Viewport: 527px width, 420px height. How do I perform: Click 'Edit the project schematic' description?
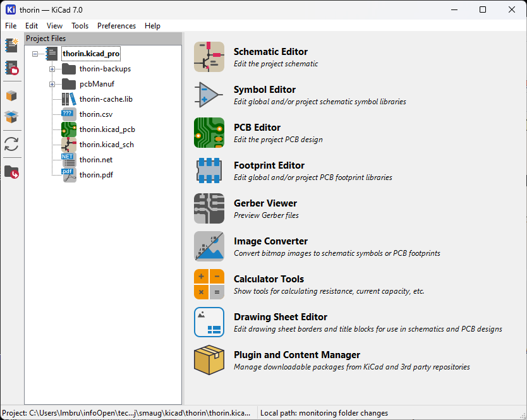coord(276,64)
